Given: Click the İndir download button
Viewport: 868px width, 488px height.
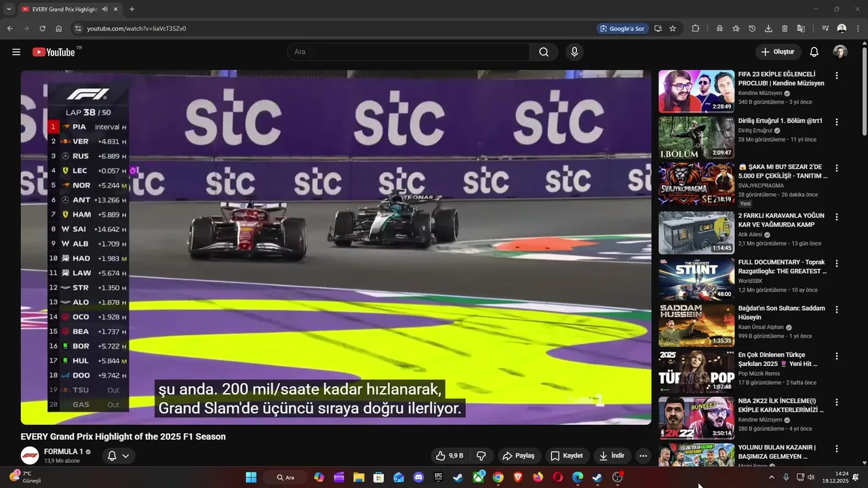Looking at the screenshot, I should click(612, 455).
